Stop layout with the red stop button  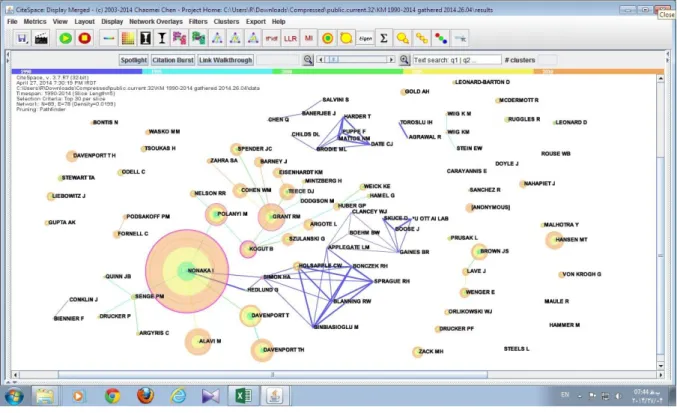[85, 38]
